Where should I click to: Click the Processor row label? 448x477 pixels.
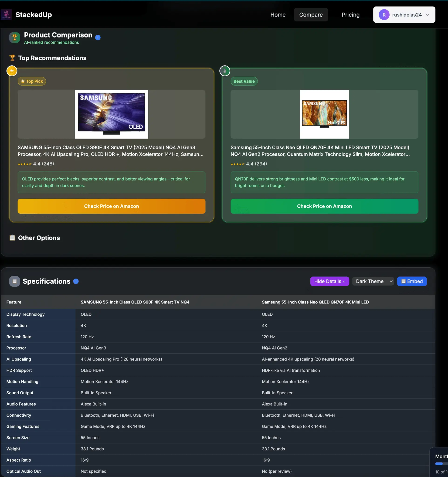point(16,348)
